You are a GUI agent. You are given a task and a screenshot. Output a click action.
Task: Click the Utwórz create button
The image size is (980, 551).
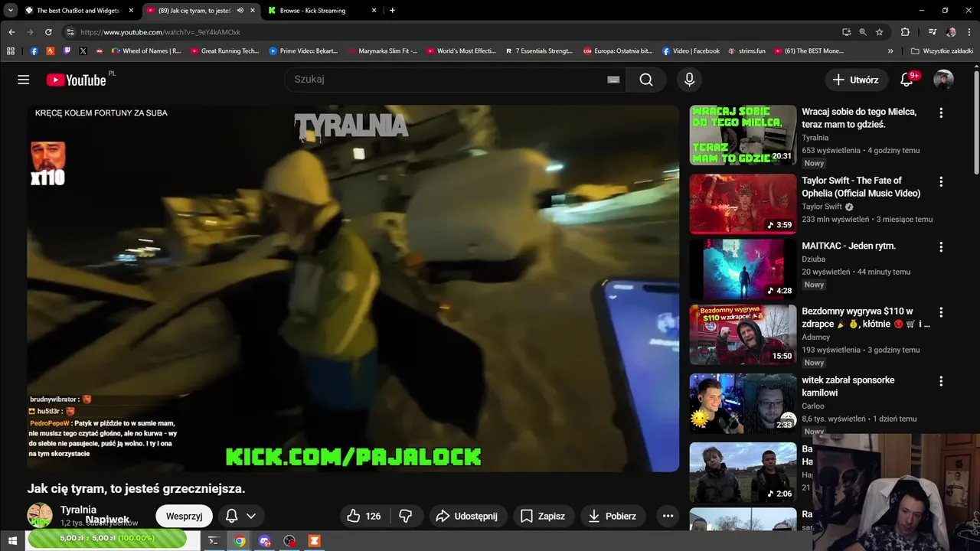(x=856, y=80)
